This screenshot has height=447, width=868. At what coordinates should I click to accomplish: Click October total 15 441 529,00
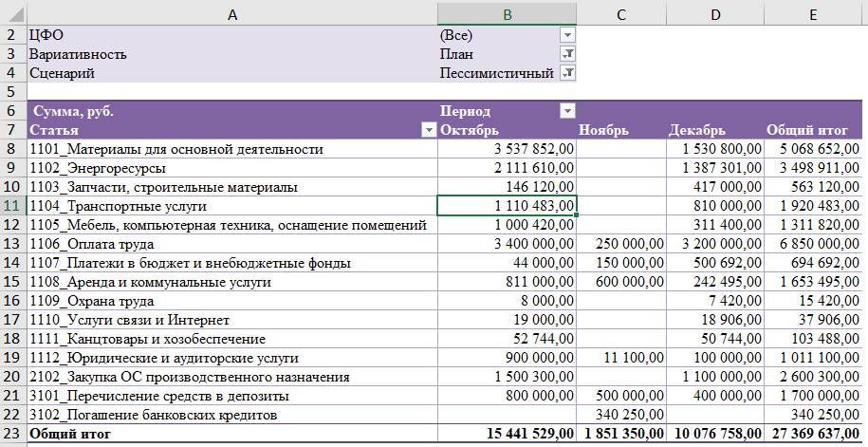click(508, 433)
